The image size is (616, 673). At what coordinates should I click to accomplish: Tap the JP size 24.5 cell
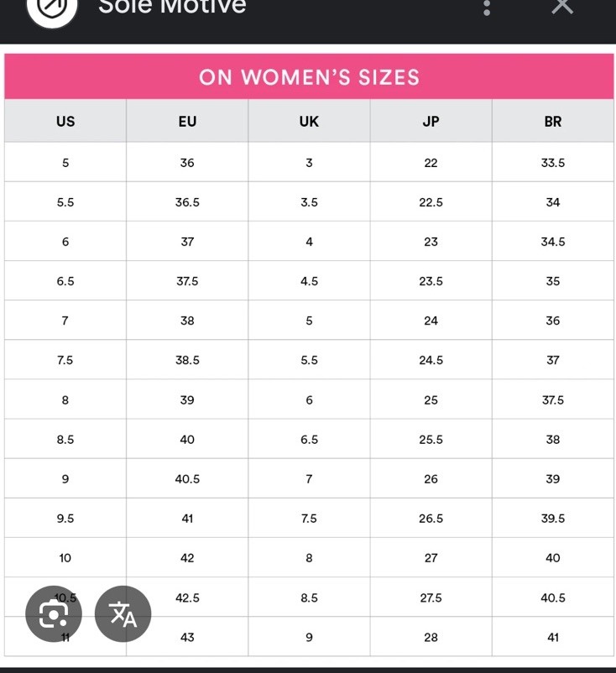click(x=431, y=360)
